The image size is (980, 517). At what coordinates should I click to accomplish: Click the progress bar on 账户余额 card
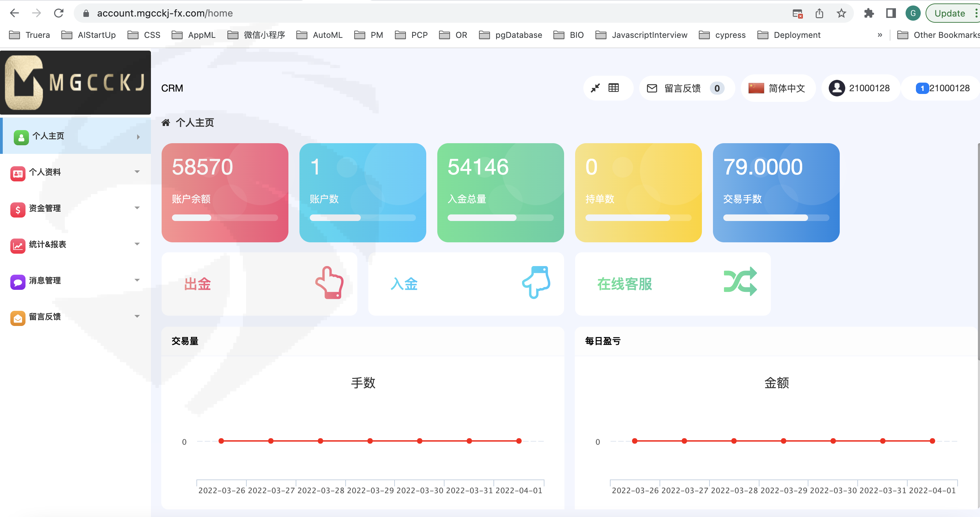point(224,218)
